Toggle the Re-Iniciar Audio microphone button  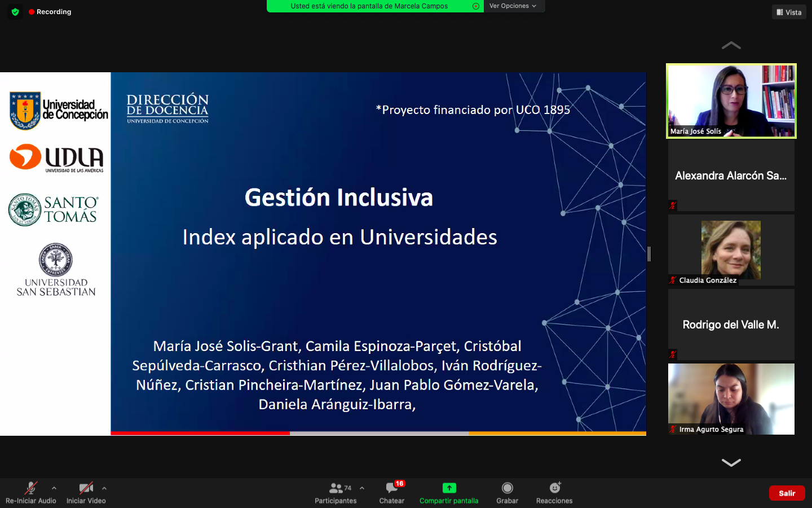31,493
